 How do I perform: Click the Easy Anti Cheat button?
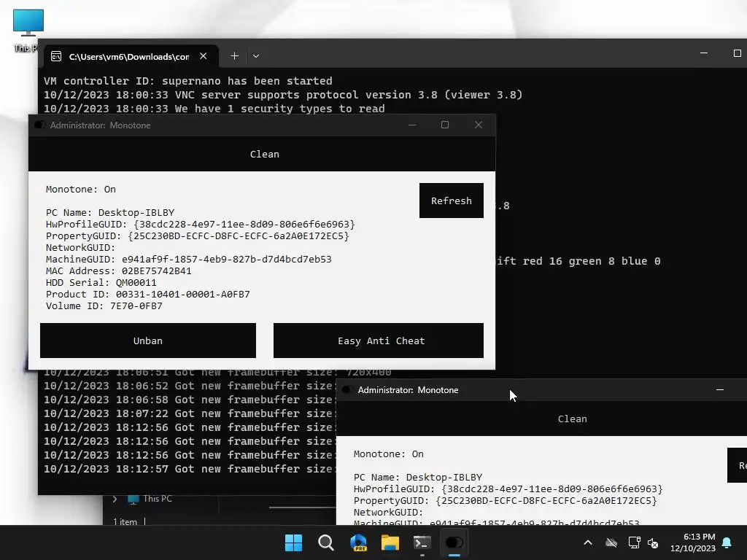click(x=379, y=341)
